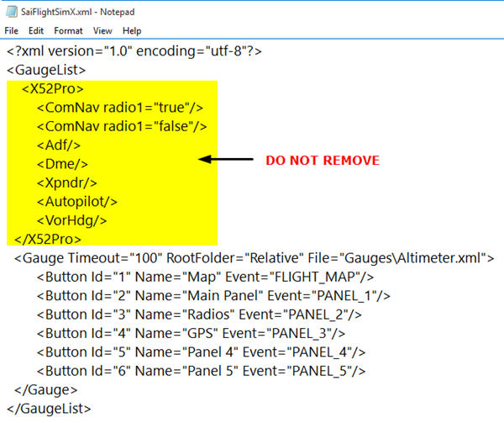Open the Format menu

pyautogui.click(x=68, y=30)
